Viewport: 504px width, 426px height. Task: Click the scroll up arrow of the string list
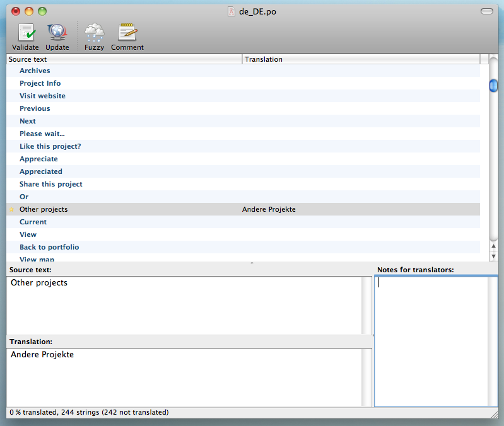(x=494, y=246)
